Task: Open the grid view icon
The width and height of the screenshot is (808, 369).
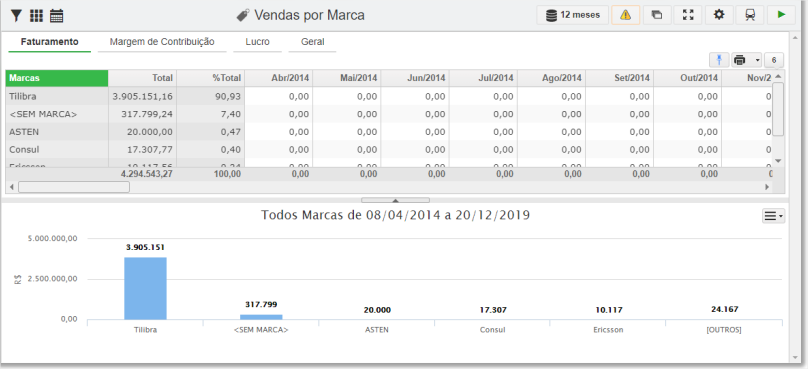Action: (x=36, y=15)
